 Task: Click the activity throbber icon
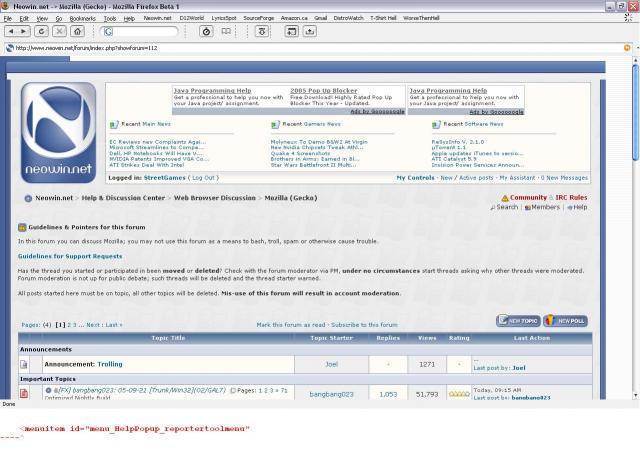tap(629, 18)
